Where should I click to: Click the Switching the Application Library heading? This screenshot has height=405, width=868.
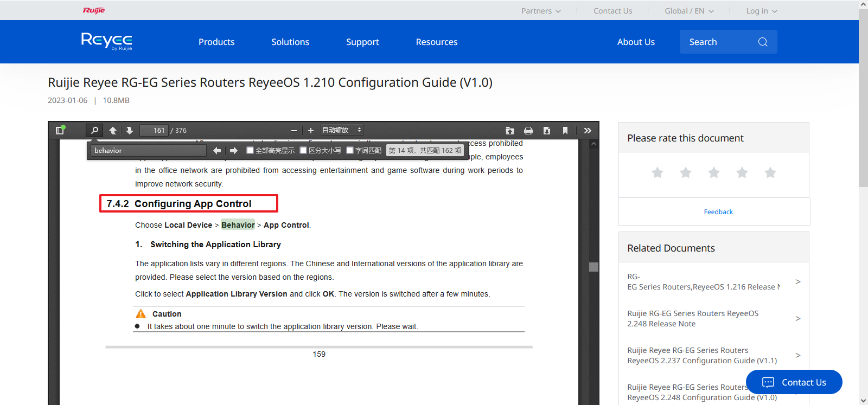(215, 245)
